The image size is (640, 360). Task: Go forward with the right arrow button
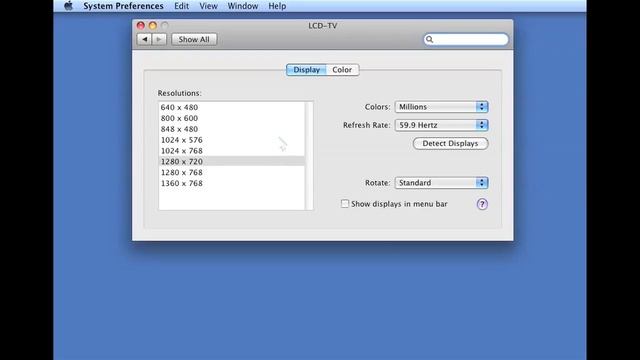point(159,39)
